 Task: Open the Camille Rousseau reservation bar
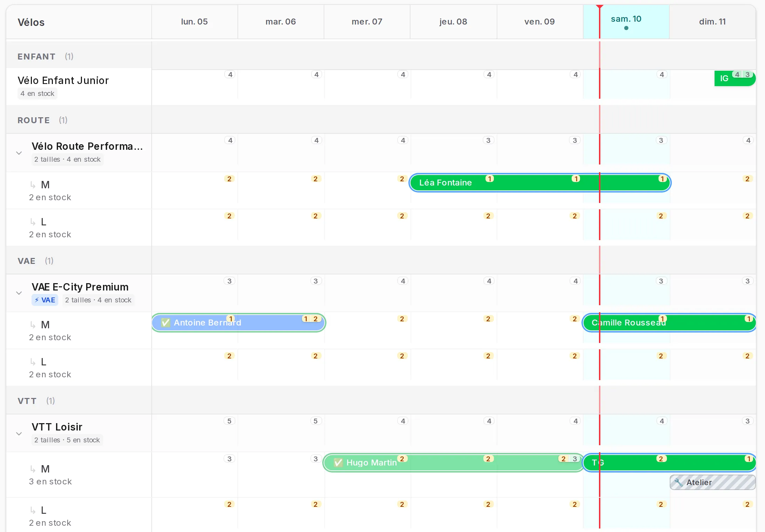click(x=669, y=323)
